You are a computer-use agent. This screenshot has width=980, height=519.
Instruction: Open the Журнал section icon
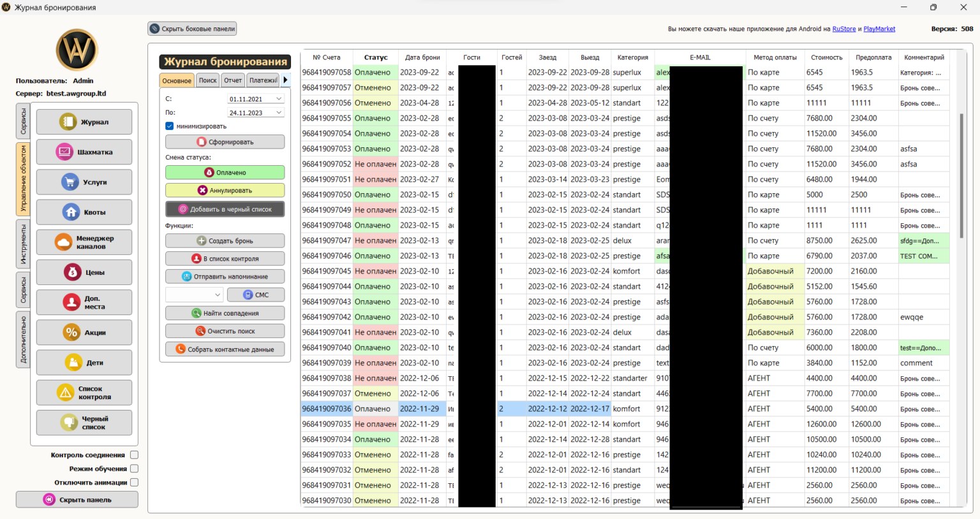(68, 122)
